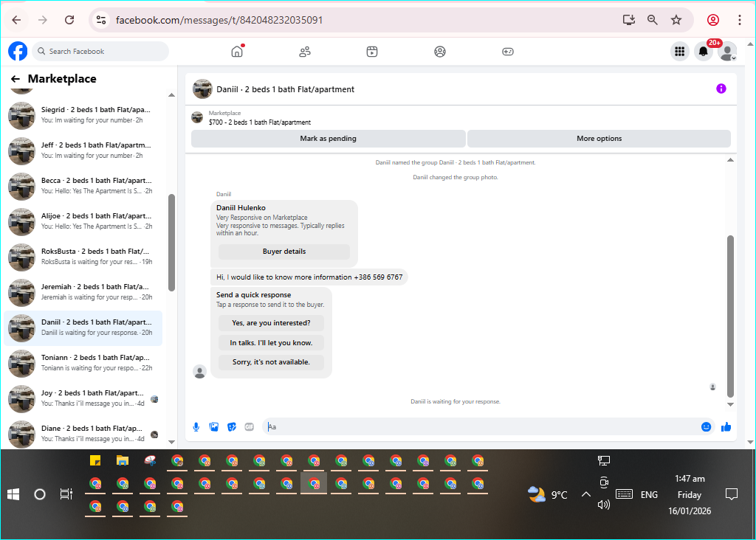
Task: Switch ENG input language indicator
Action: pyautogui.click(x=649, y=495)
